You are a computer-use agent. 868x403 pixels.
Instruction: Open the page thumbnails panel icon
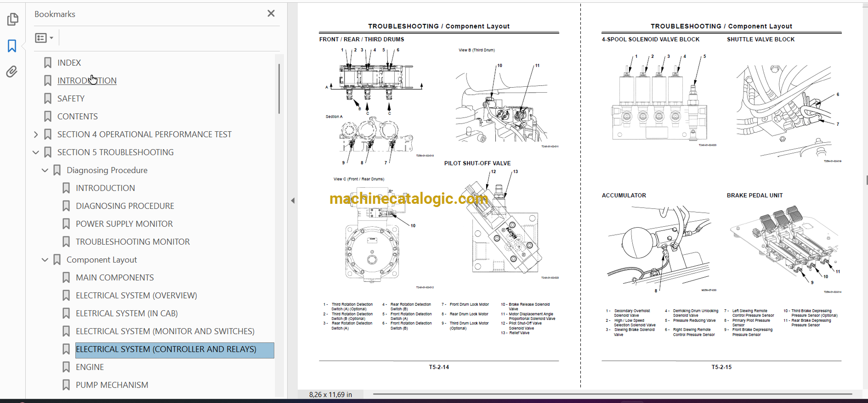pos(12,19)
